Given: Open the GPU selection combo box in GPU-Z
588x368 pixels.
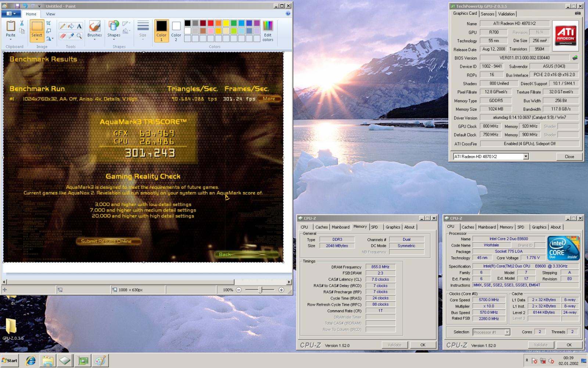Looking at the screenshot, I should pyautogui.click(x=491, y=156).
